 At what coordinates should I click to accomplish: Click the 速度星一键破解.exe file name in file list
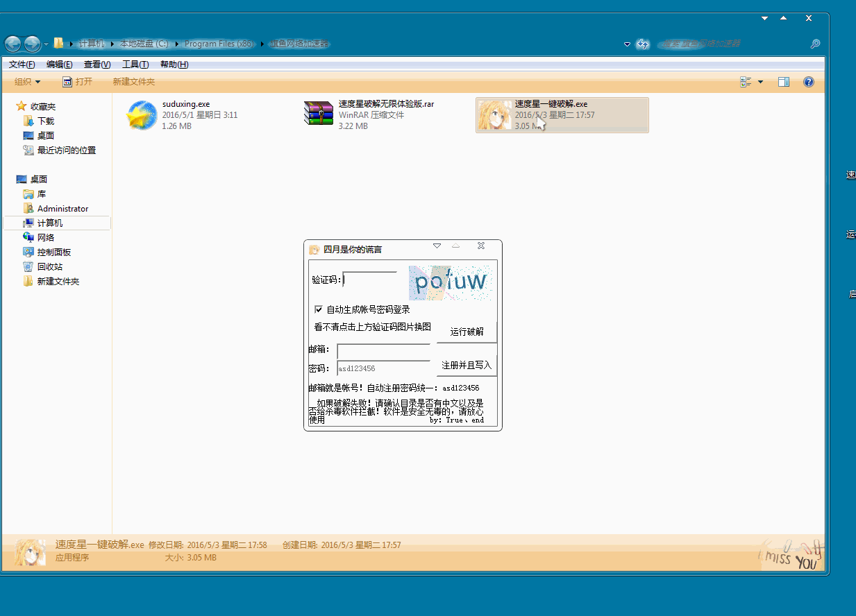click(x=551, y=104)
